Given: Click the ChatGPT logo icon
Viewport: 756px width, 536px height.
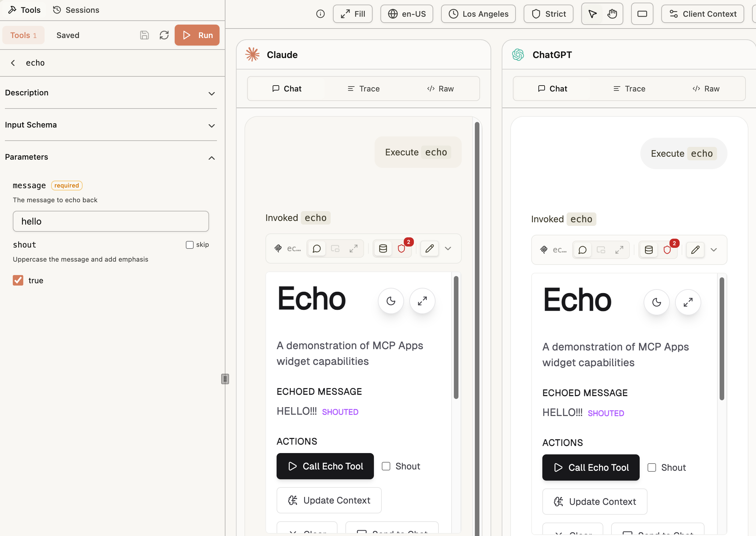Looking at the screenshot, I should [518, 54].
